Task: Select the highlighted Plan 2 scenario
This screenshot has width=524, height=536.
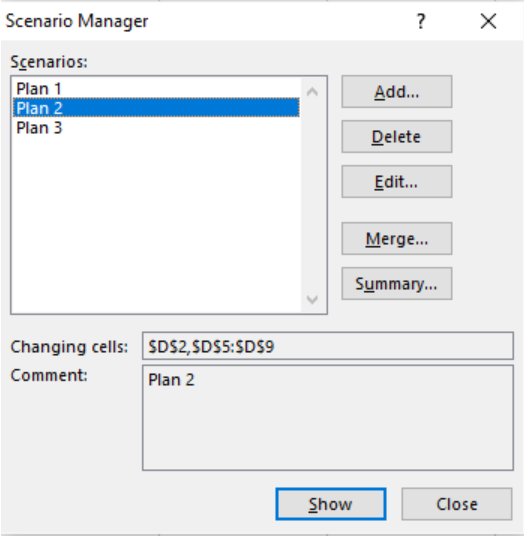Action: (x=156, y=108)
